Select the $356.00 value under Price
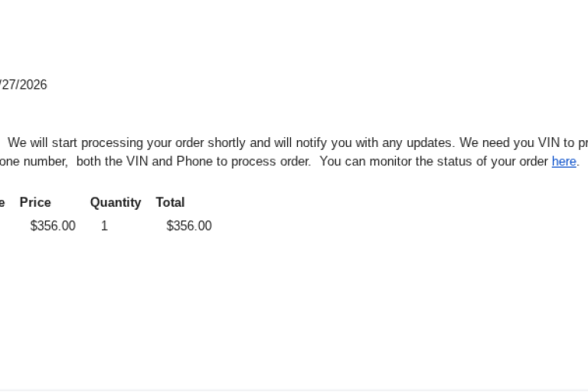 tap(53, 226)
